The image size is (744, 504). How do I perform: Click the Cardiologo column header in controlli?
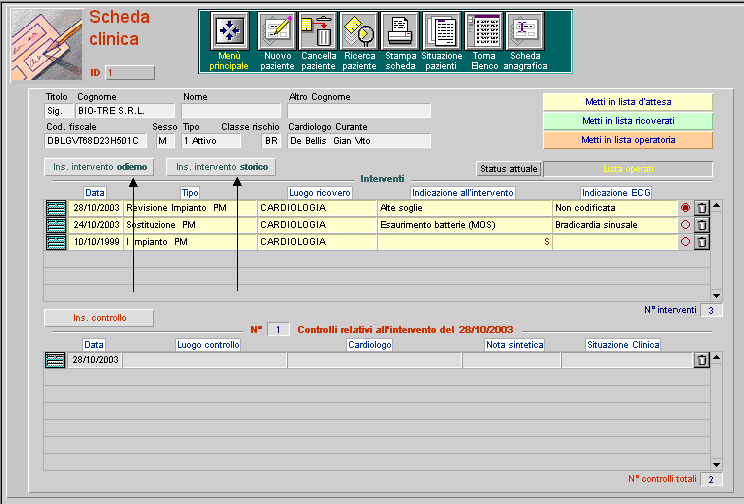click(370, 345)
